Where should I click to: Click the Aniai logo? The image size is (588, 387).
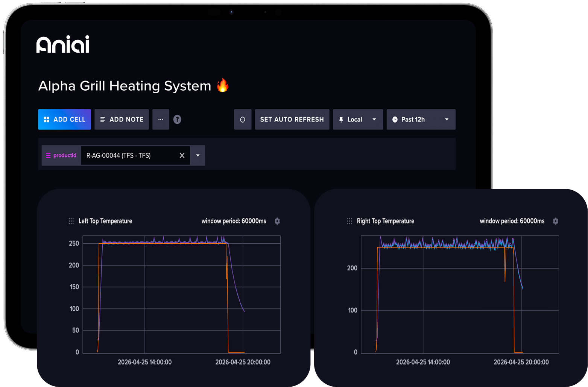63,44
